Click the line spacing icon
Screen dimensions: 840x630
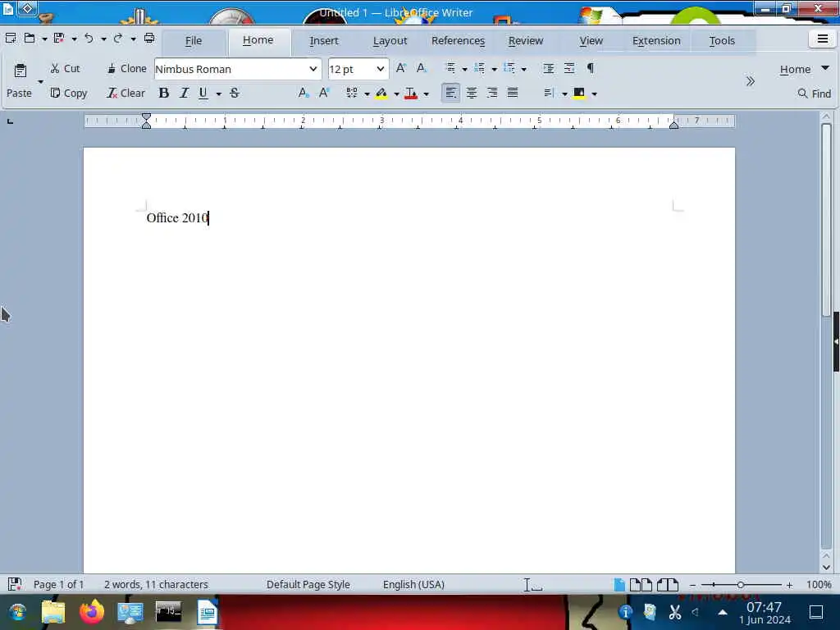[549, 94]
